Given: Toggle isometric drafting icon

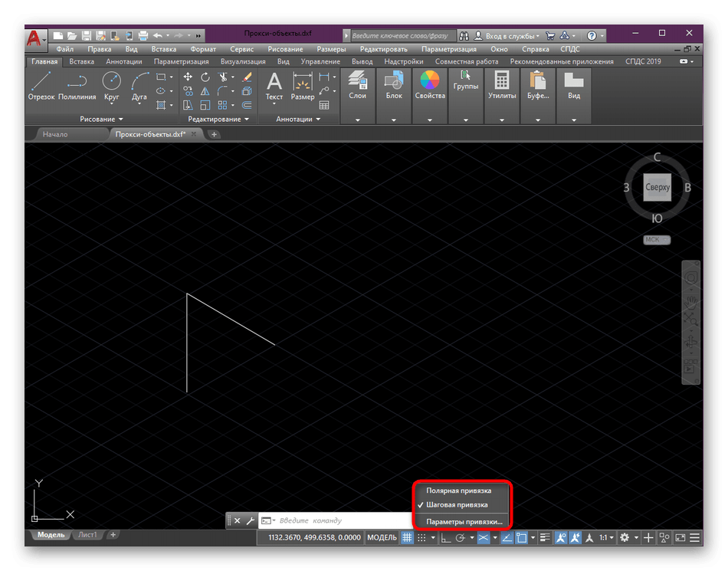Looking at the screenshot, I should (x=484, y=537).
